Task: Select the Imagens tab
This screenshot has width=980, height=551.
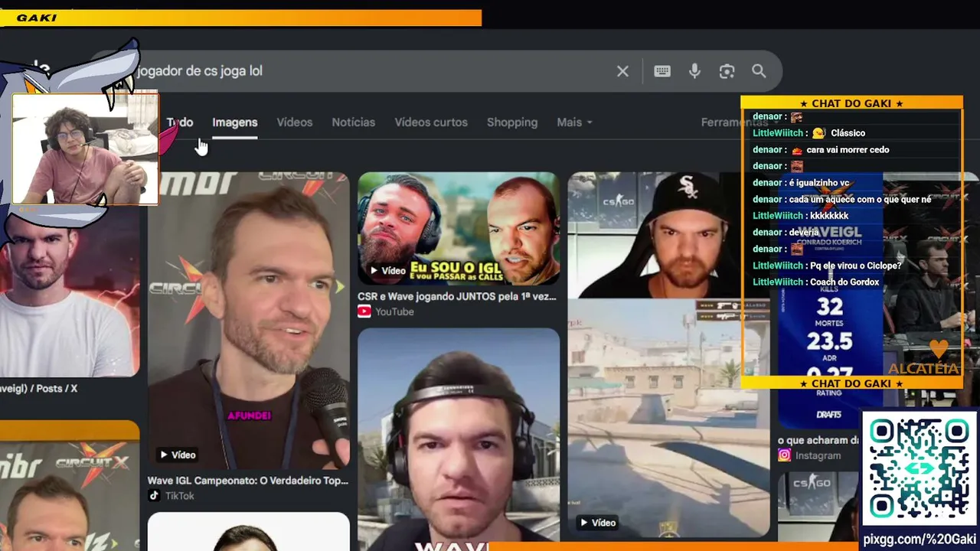Action: 235,122
